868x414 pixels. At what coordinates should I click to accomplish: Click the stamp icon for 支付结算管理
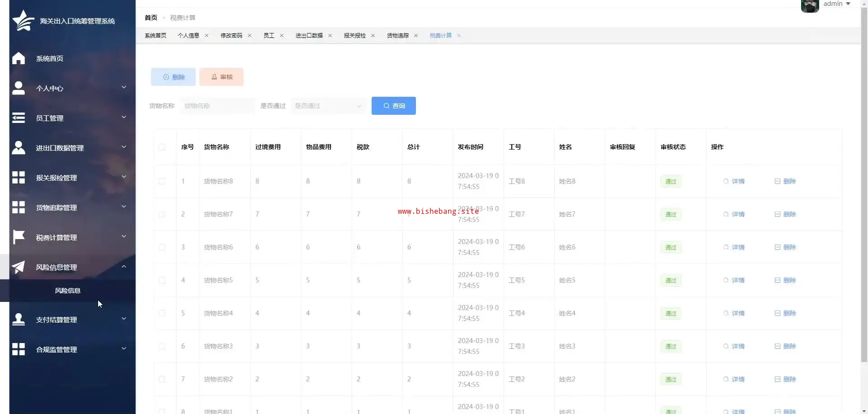tap(19, 320)
